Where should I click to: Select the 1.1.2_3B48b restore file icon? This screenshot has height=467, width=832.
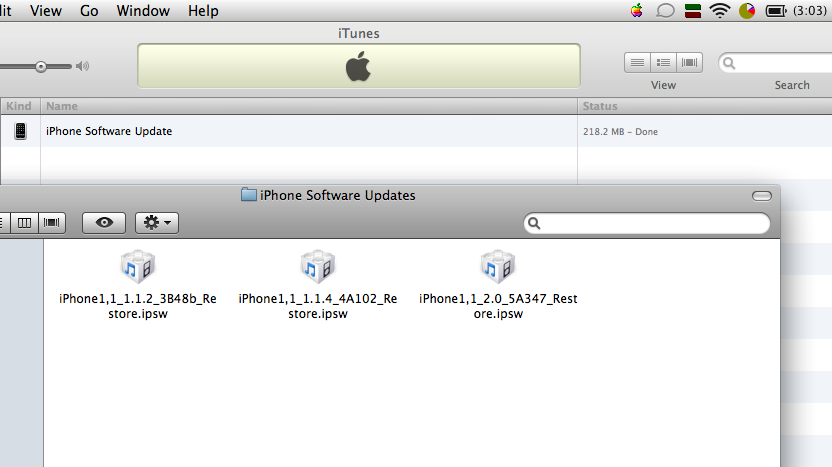138,266
